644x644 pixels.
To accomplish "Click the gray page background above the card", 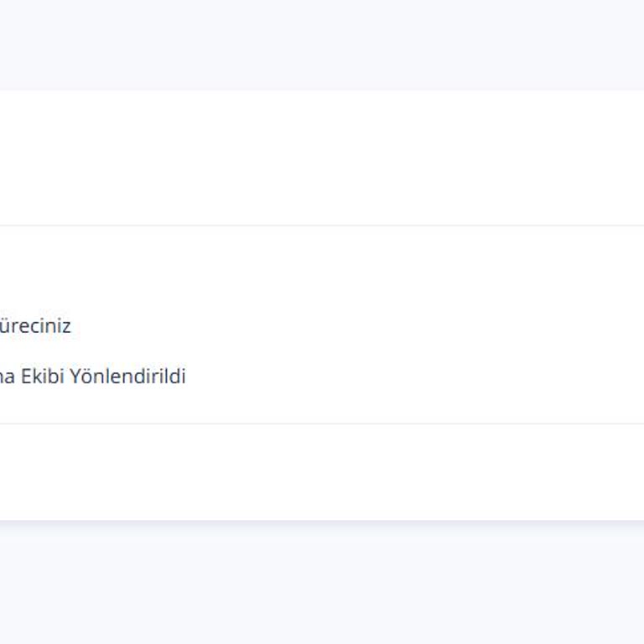I will [322, 44].
